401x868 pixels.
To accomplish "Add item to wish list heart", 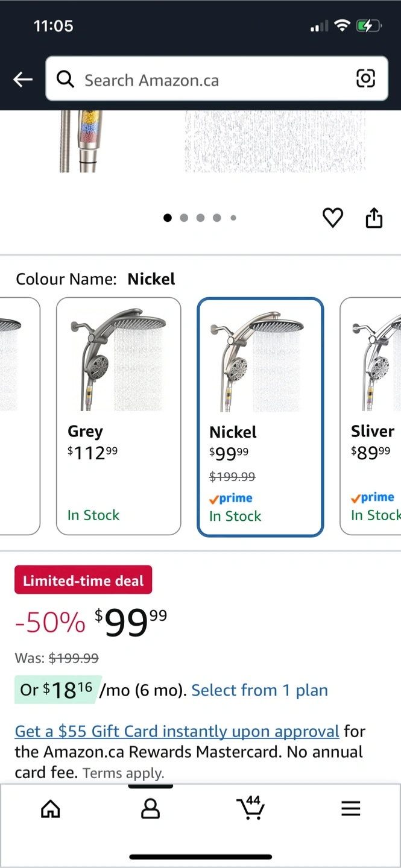I will 332,218.
